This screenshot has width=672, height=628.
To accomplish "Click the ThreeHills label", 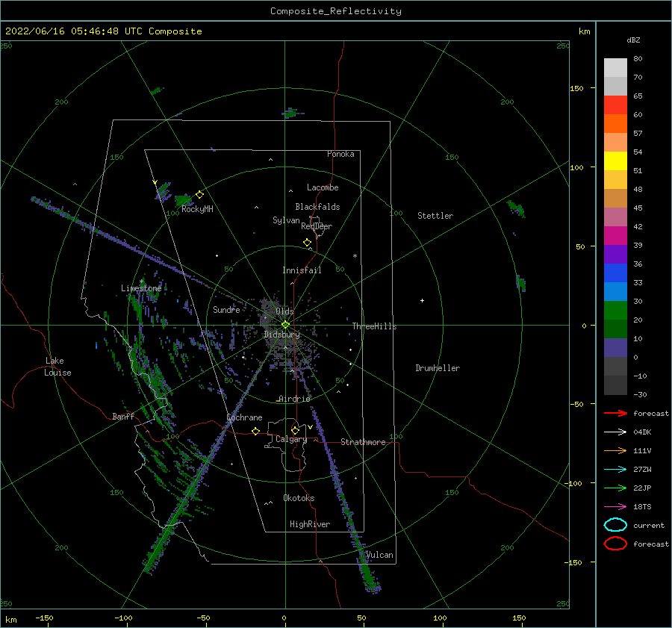I will tap(375, 326).
